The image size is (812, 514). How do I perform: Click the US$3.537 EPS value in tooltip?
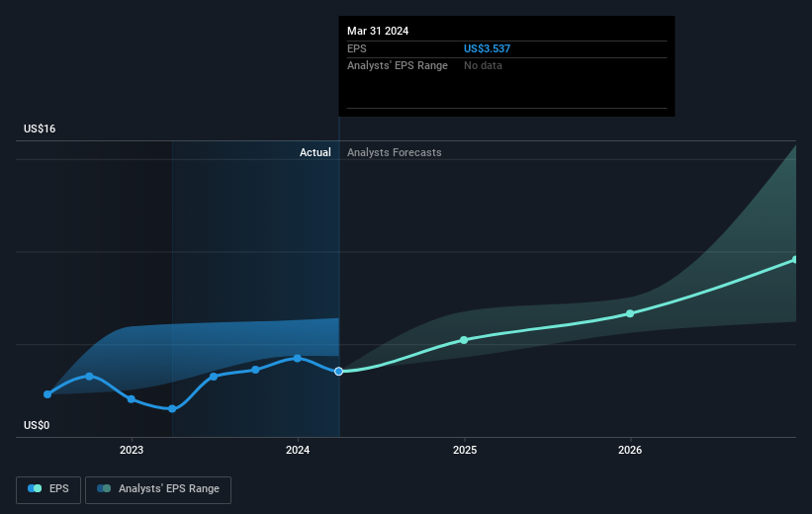tap(487, 48)
